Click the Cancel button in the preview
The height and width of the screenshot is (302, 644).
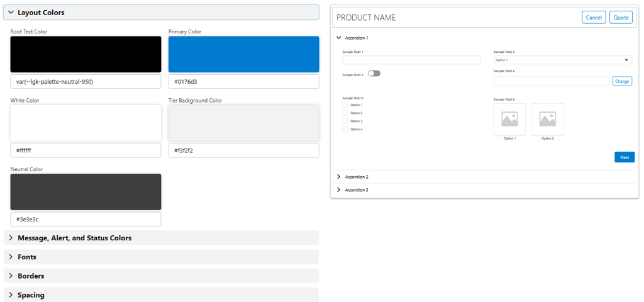point(594,17)
